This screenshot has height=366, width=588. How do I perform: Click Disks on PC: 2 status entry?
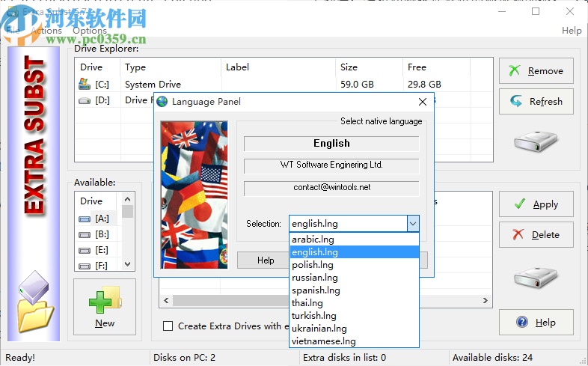tap(184, 357)
